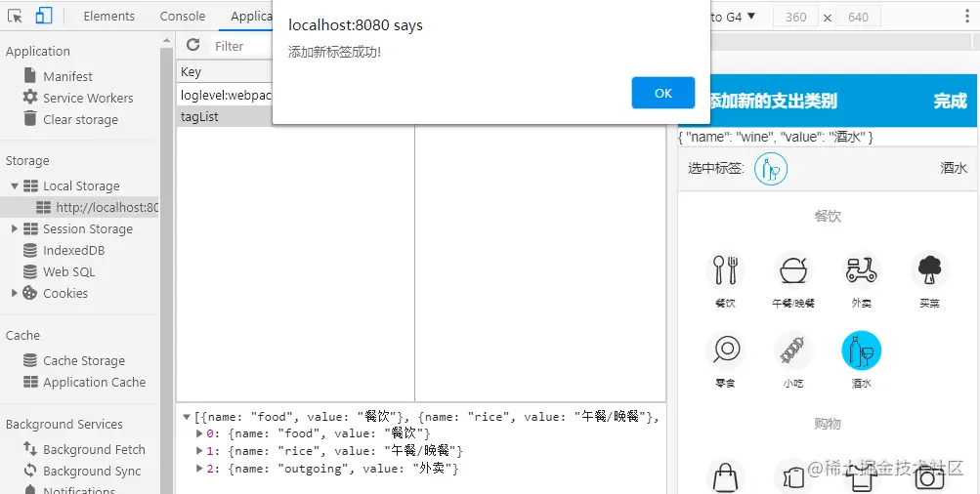Open Manifest in the Application sidebar

[x=67, y=76]
